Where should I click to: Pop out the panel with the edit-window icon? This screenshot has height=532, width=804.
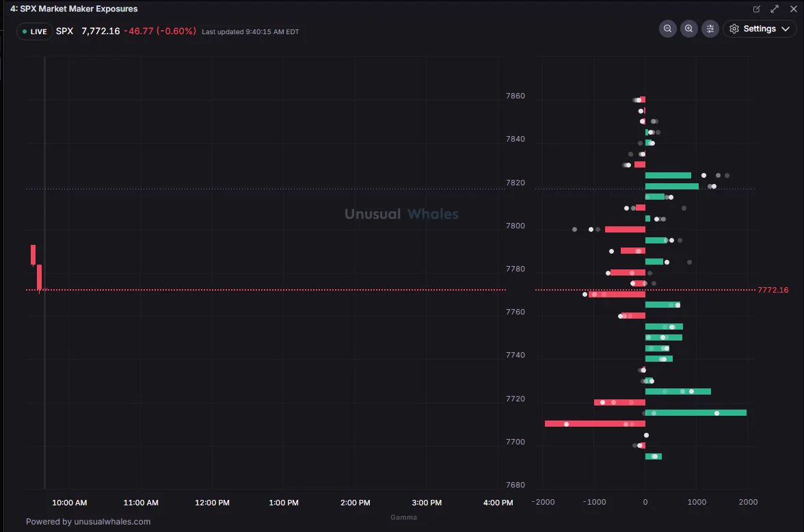(x=756, y=9)
